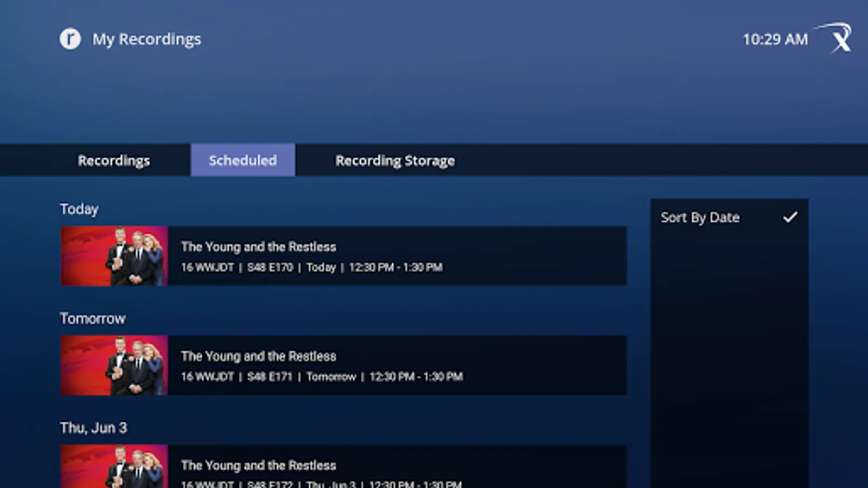Click the round 'r' recordings logo icon

point(70,39)
